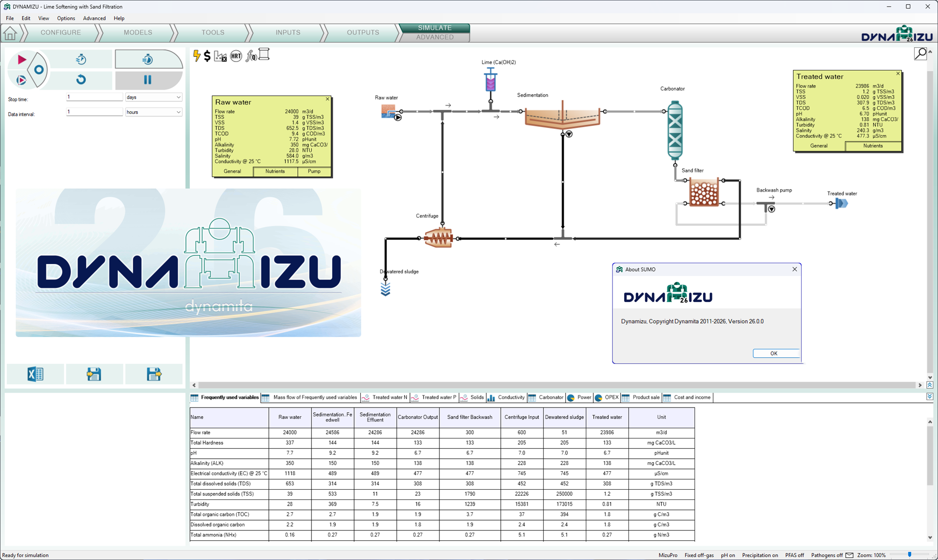Open Stop time units dropdown
938x560 pixels.
[x=153, y=97]
